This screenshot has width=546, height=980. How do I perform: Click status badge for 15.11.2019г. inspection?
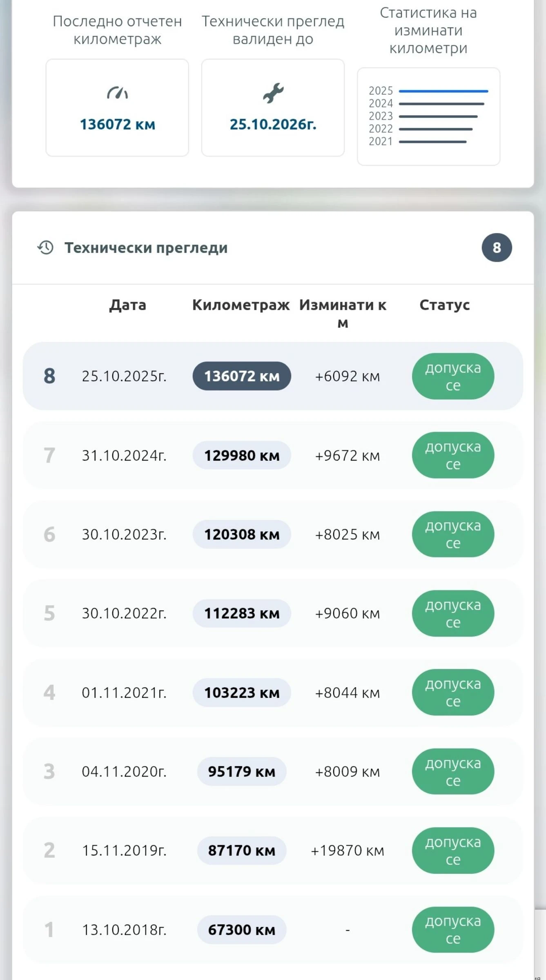pos(452,851)
